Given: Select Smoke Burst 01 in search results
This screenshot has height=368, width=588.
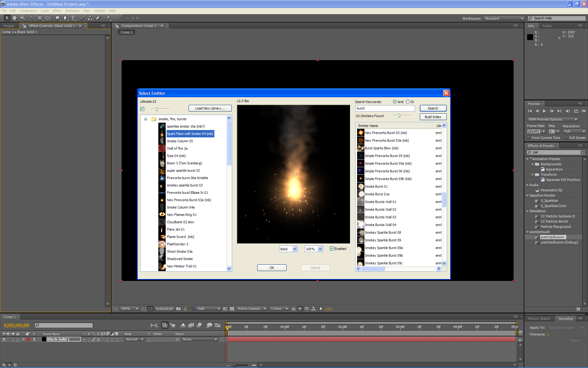Looking at the screenshot, I should (376, 186).
